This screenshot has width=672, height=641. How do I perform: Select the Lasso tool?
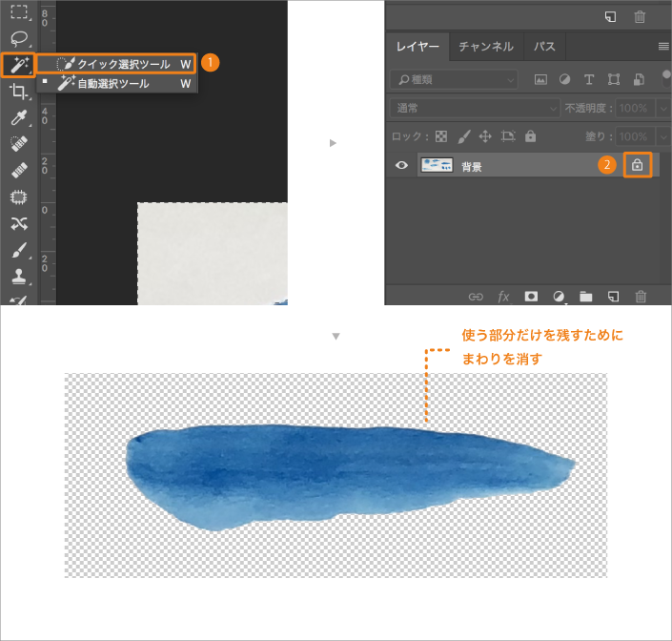pyautogui.click(x=19, y=38)
